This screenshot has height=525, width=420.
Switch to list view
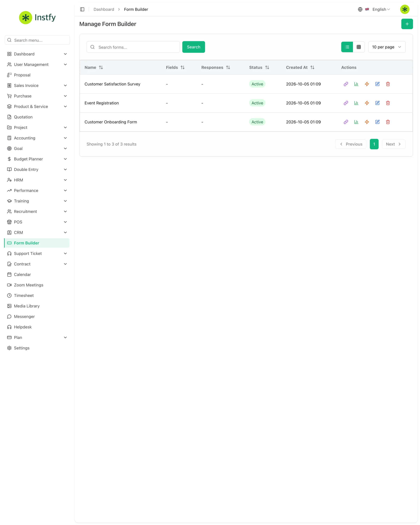(347, 47)
